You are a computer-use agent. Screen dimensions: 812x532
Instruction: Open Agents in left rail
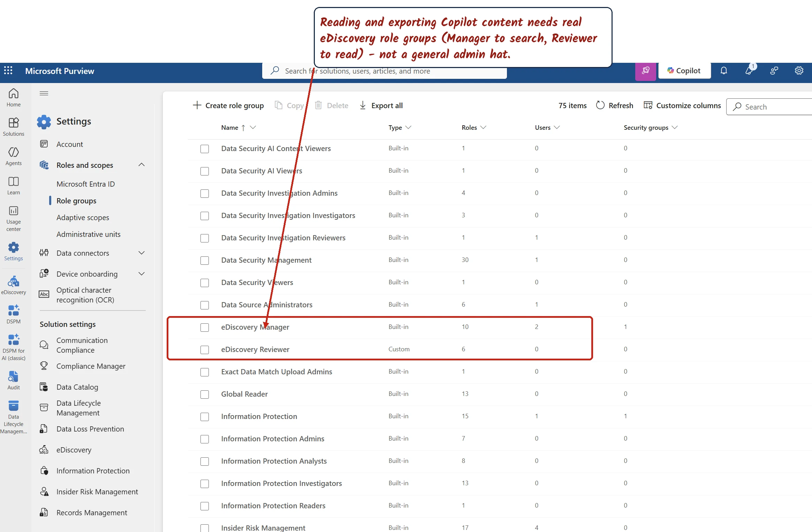coord(14,156)
